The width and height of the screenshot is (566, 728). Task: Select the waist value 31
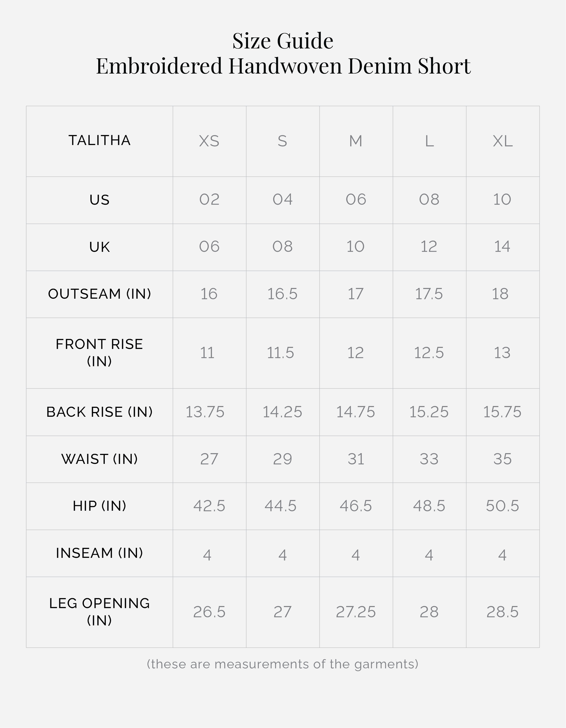click(356, 459)
